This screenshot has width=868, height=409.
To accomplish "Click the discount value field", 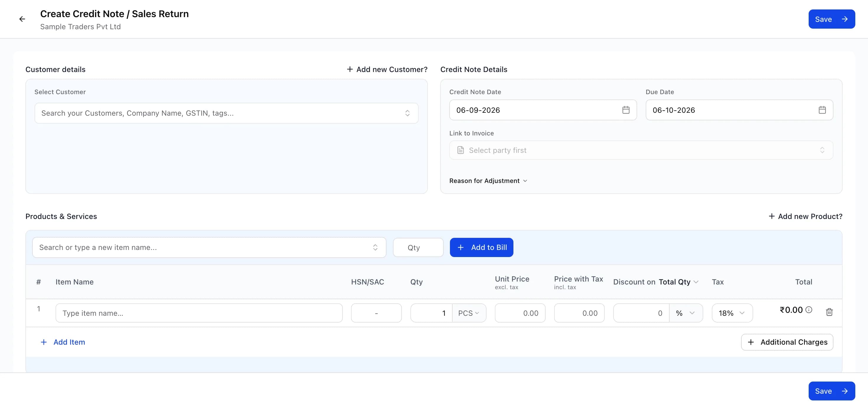I will (641, 313).
